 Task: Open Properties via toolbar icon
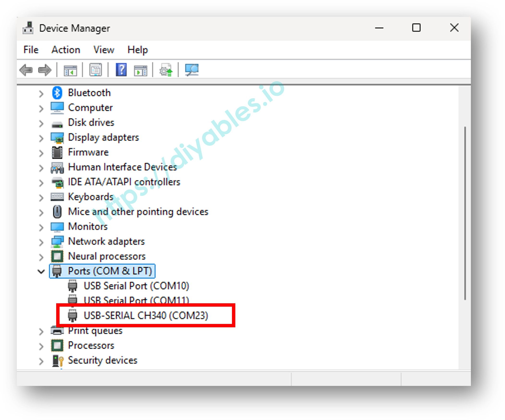pyautogui.click(x=96, y=70)
